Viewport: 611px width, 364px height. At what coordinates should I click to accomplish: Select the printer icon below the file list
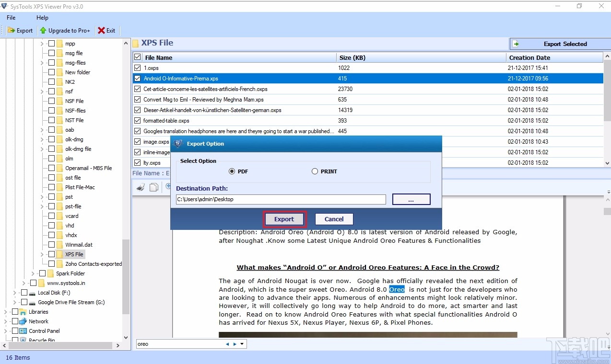coord(141,187)
